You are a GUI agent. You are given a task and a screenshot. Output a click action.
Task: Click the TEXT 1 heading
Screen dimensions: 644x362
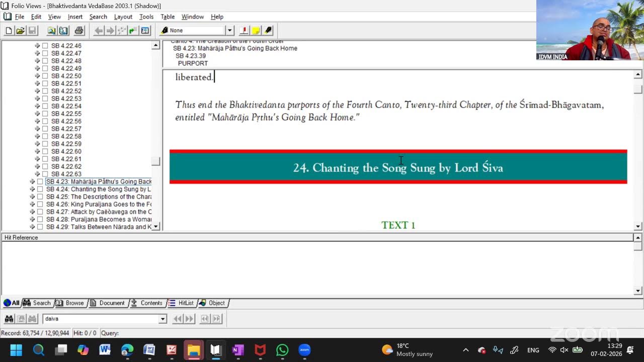pos(398,225)
